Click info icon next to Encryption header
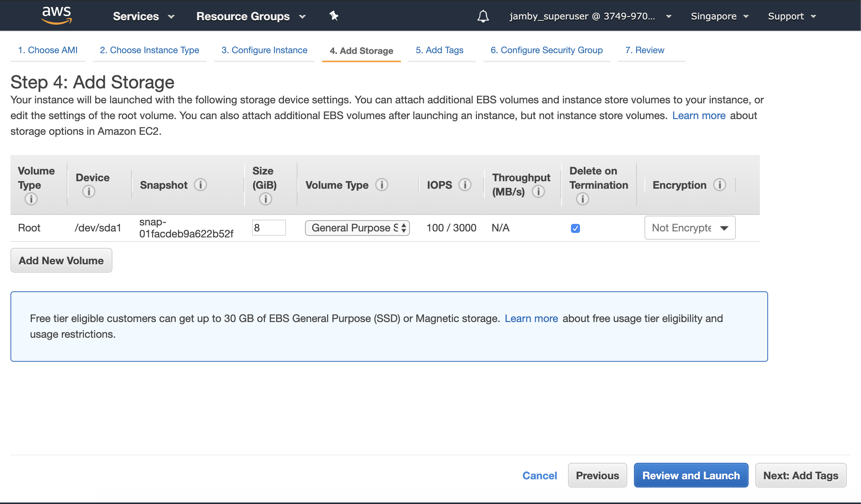The height and width of the screenshot is (504, 861). tap(719, 185)
